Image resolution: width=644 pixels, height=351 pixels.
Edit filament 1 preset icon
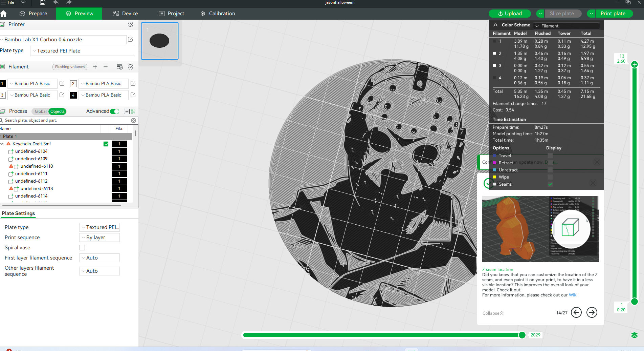coord(62,83)
